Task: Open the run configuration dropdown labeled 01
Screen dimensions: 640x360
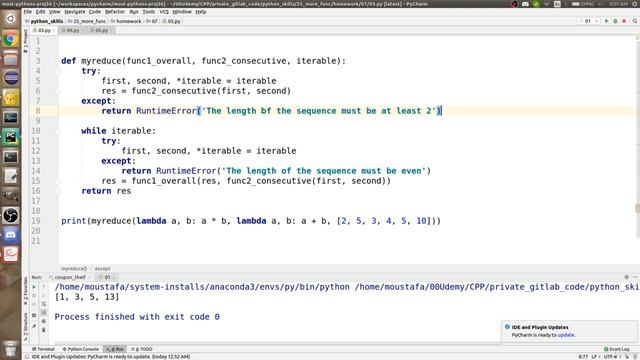Action: pos(589,21)
